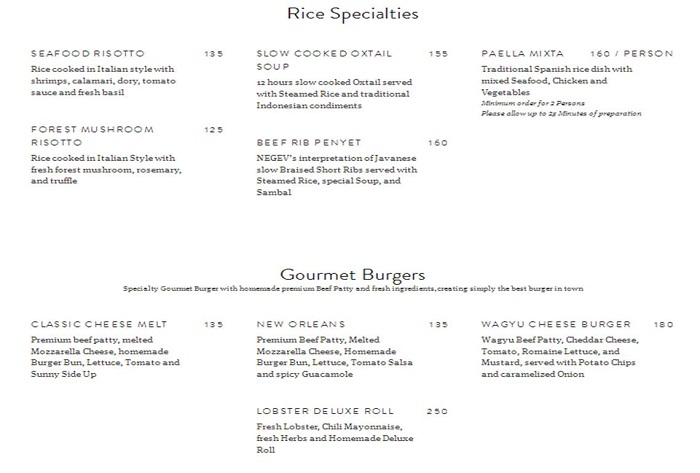Click the Forest Mushroom Risotto description text

pyautogui.click(x=103, y=171)
